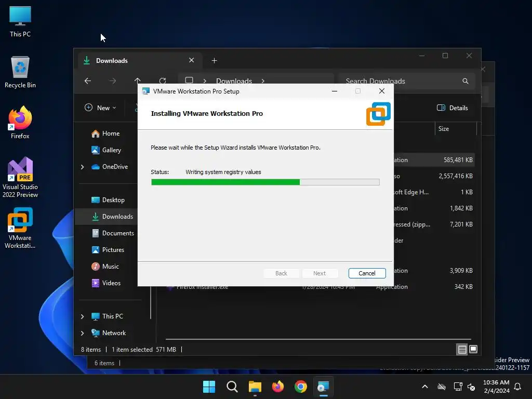Open Gallery in navigation pane

[x=106, y=150]
